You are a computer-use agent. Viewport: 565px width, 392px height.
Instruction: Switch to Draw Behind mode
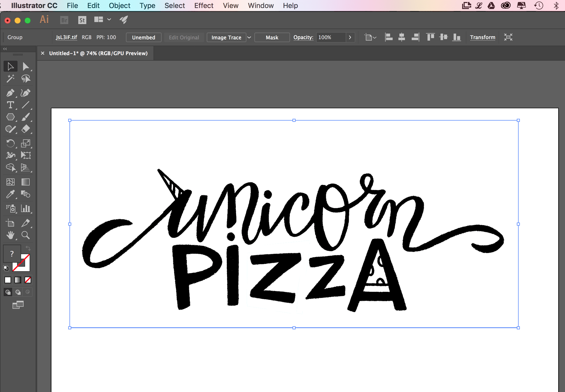click(18, 292)
